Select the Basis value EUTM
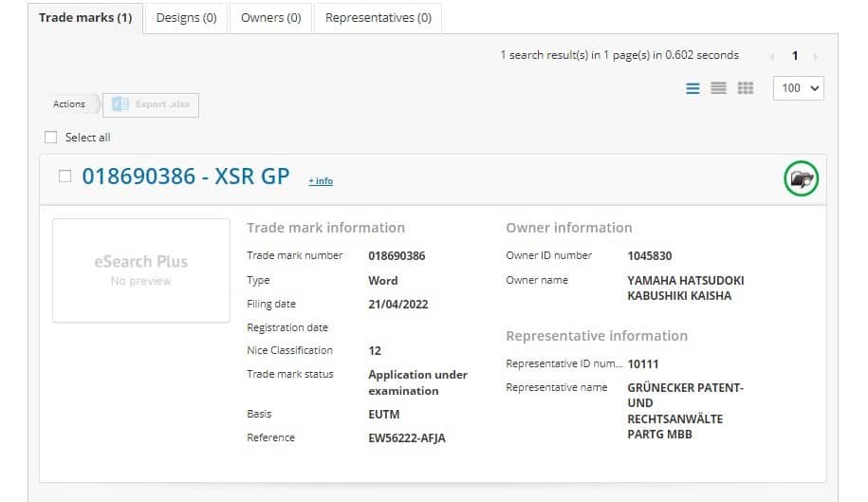The width and height of the screenshot is (868, 502). [383, 414]
